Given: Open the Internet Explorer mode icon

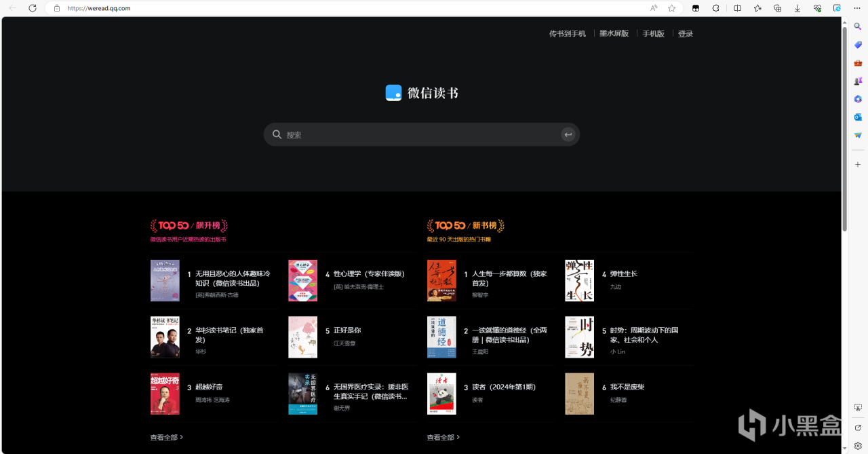Looking at the screenshot, I should [x=837, y=8].
